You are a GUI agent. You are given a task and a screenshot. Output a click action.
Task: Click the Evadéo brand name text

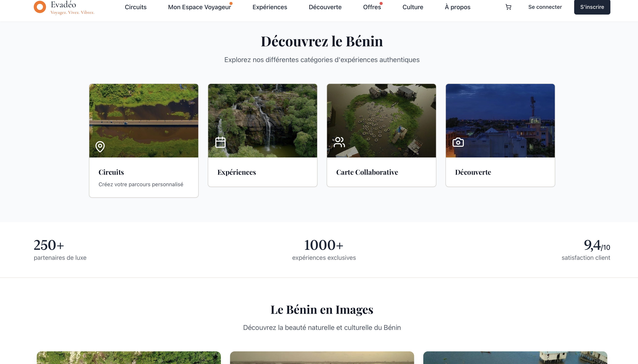[x=63, y=4]
